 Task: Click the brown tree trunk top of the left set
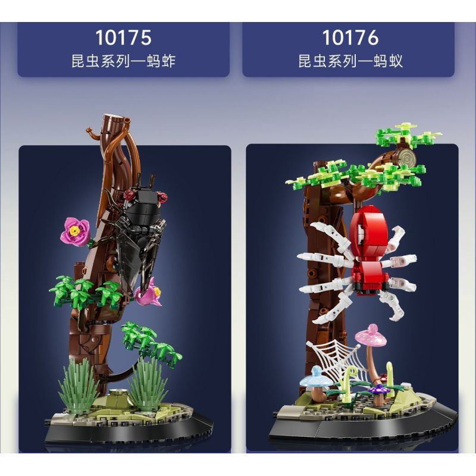[x=113, y=120]
